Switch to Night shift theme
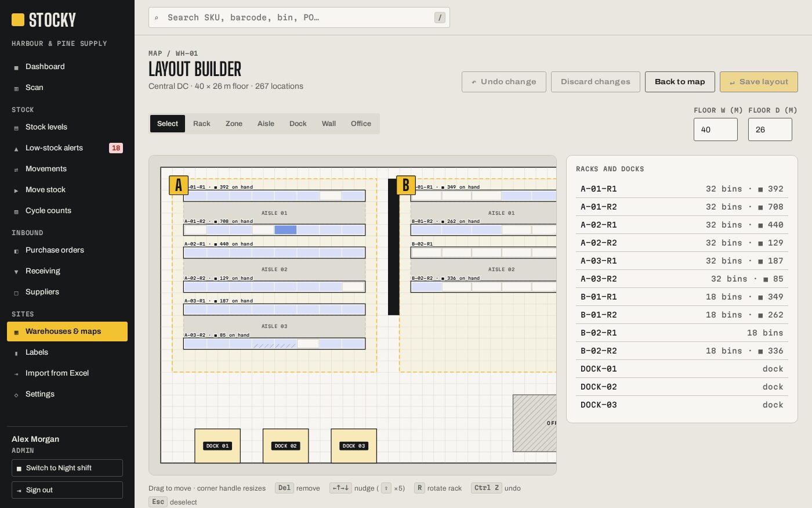 coord(67,468)
